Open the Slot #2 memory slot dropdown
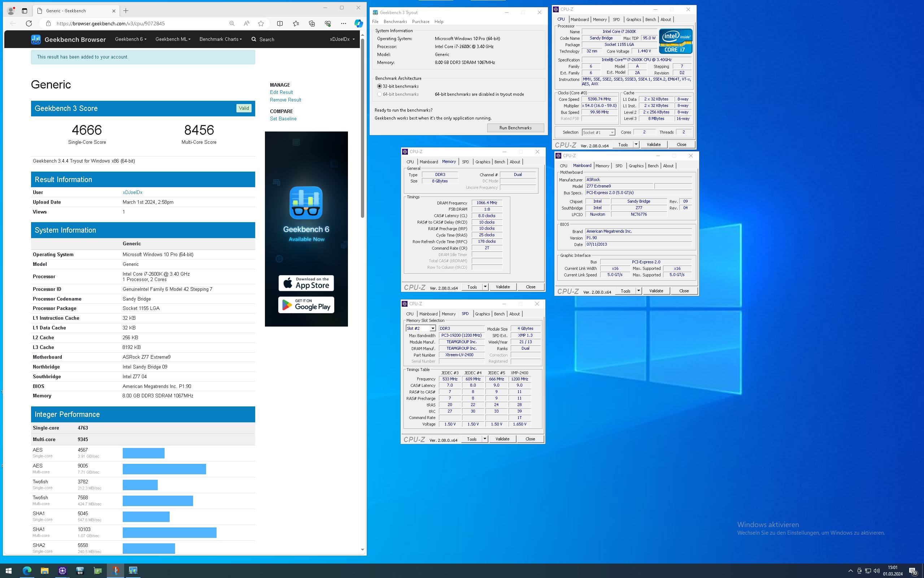 [420, 328]
